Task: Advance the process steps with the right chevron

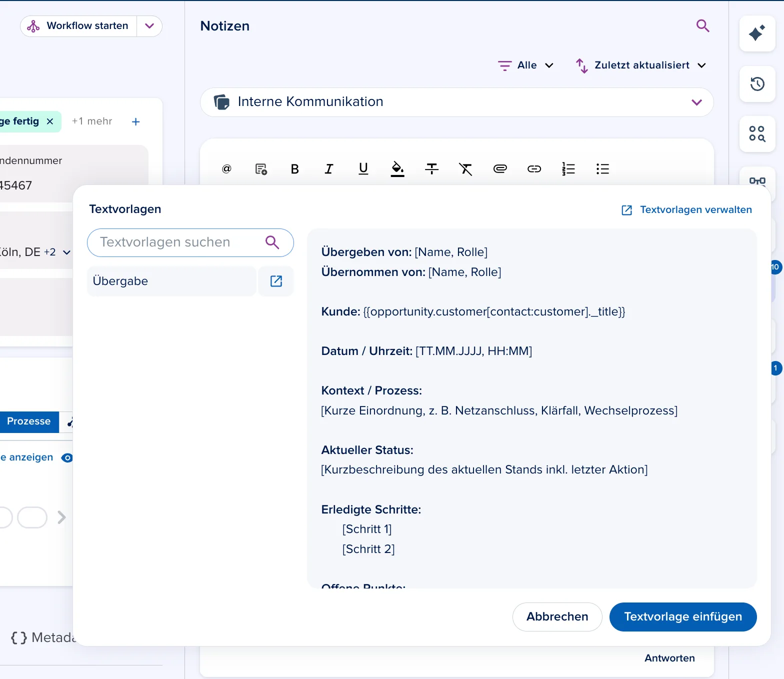Action: point(62,517)
